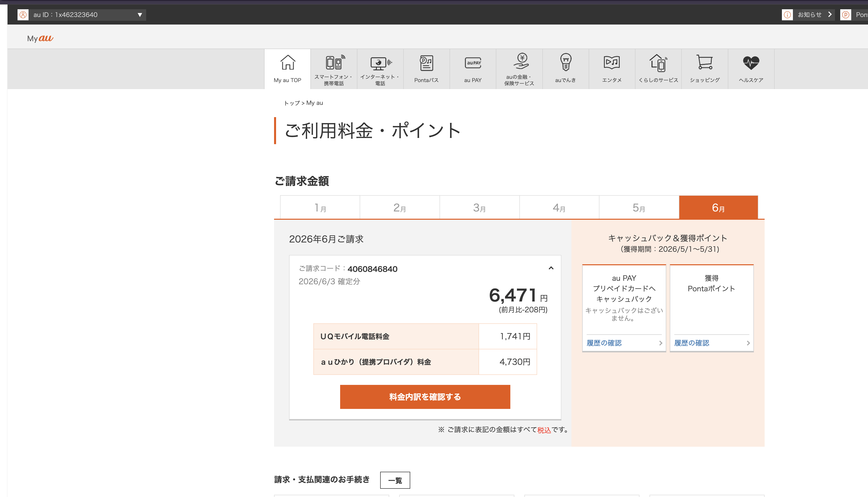Select the 1月 billing tab
Screen dimensions: 868x497
pyautogui.click(x=320, y=207)
